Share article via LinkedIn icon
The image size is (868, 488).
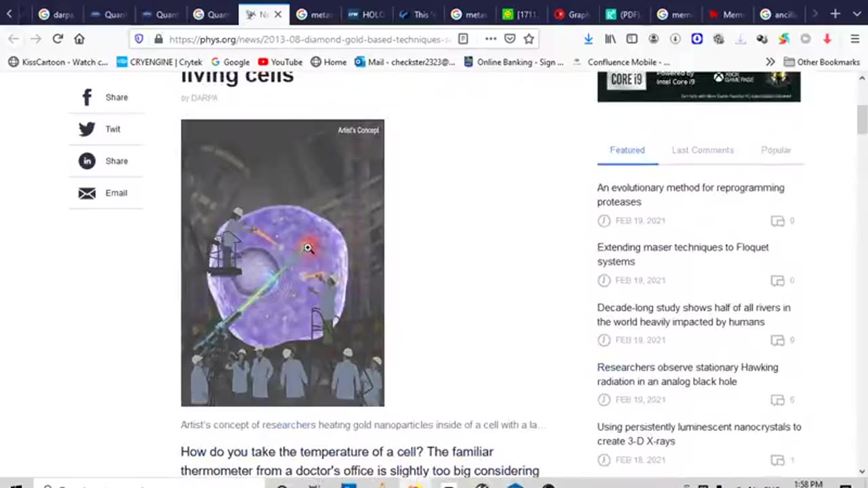pyautogui.click(x=87, y=161)
